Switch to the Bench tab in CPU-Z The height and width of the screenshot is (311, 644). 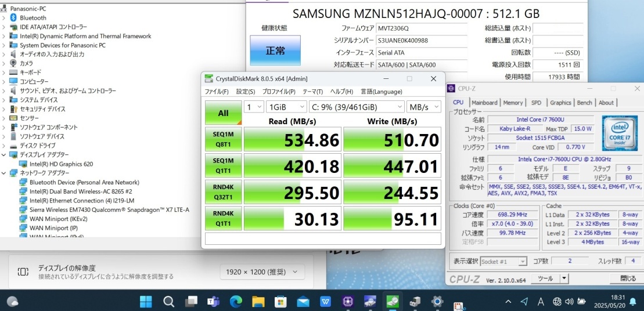(x=585, y=103)
